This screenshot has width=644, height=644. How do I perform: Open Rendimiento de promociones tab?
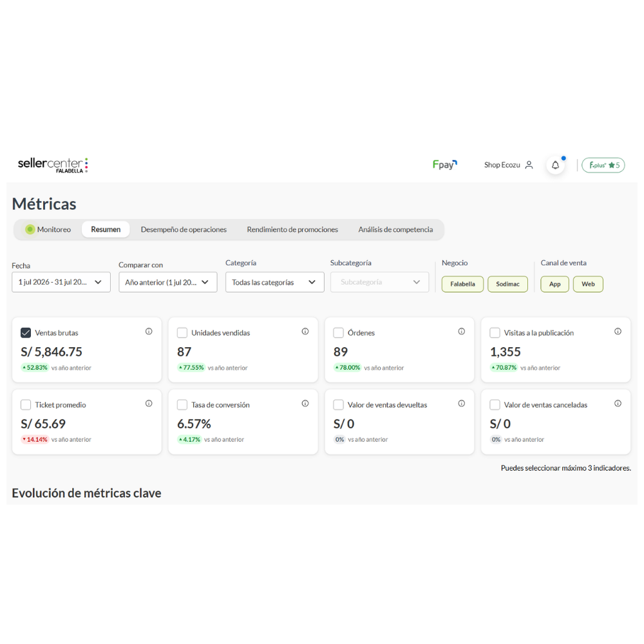click(292, 230)
